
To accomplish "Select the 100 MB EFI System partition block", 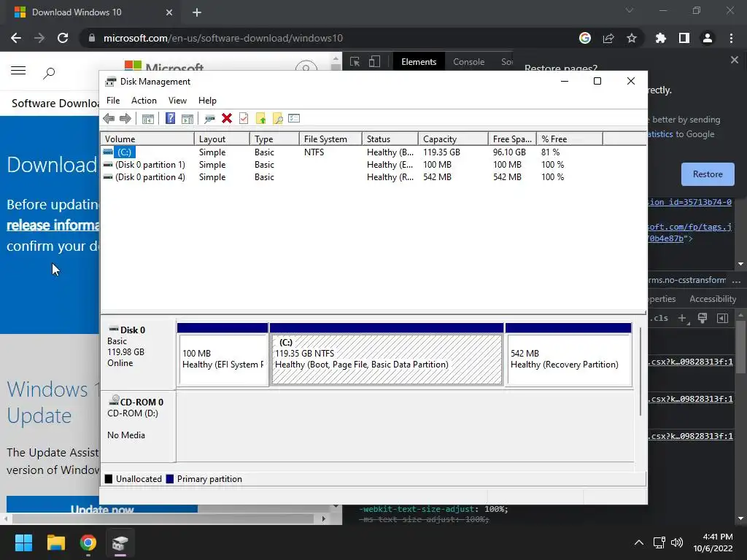I will (222, 354).
